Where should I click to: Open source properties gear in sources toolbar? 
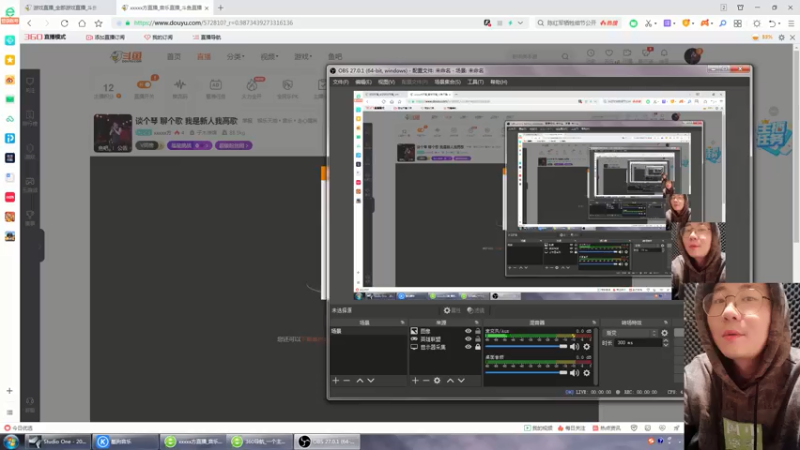pos(437,381)
